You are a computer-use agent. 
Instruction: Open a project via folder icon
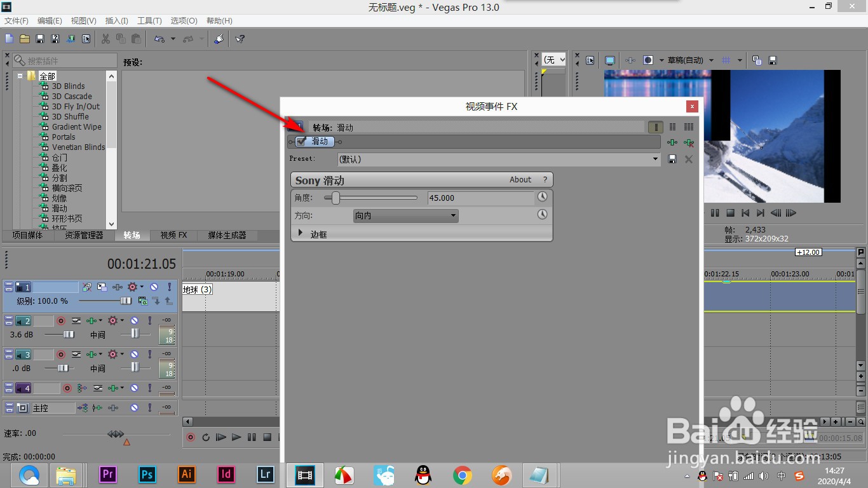tap(25, 39)
